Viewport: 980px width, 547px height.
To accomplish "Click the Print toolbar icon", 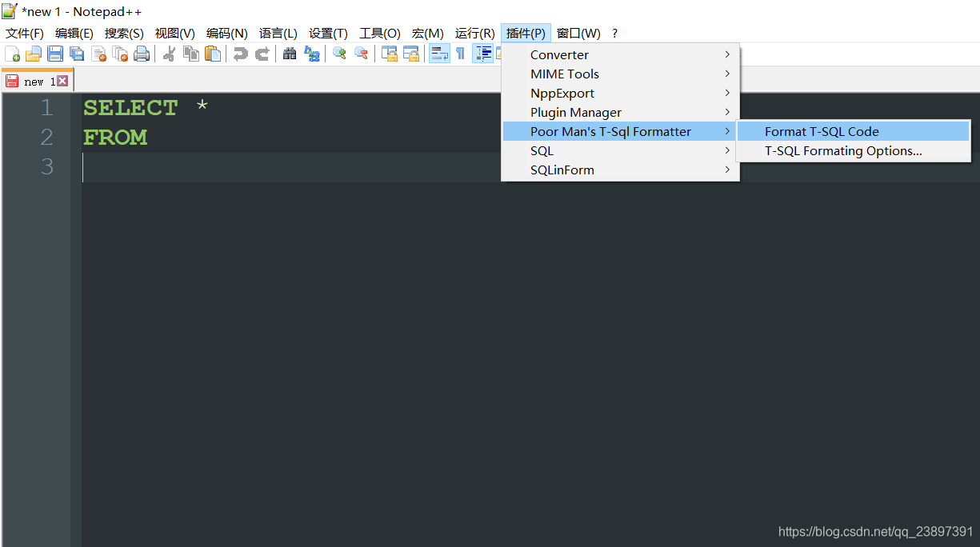I will 142,54.
